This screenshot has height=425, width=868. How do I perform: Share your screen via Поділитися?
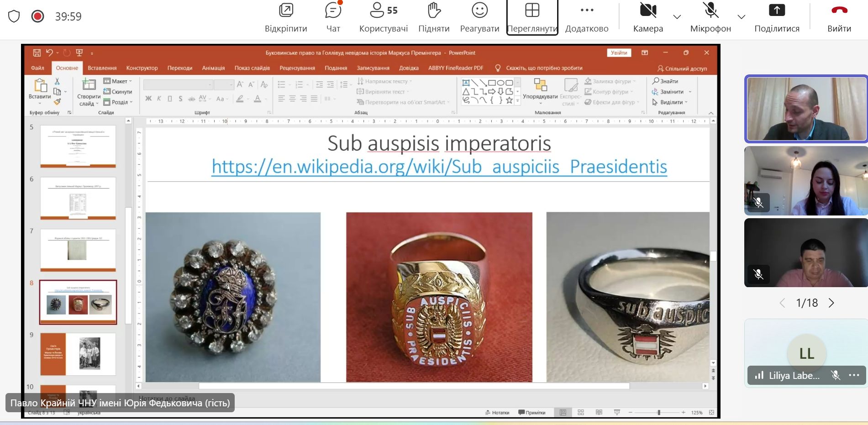tap(777, 10)
